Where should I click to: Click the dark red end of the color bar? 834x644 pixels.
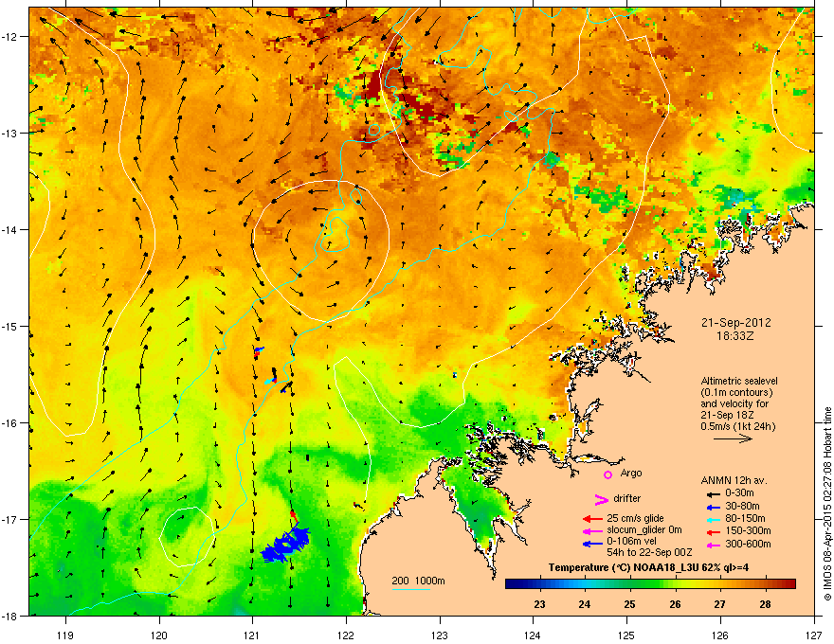(789, 584)
